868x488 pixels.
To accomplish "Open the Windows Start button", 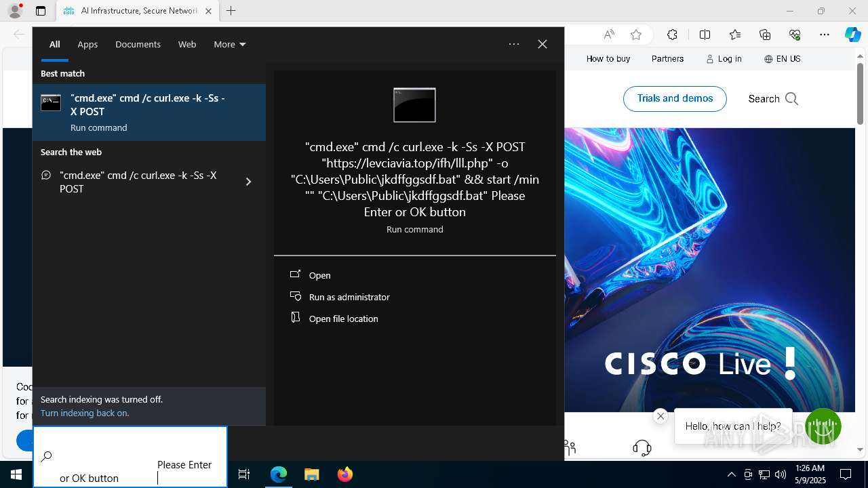I will pyautogui.click(x=16, y=474).
